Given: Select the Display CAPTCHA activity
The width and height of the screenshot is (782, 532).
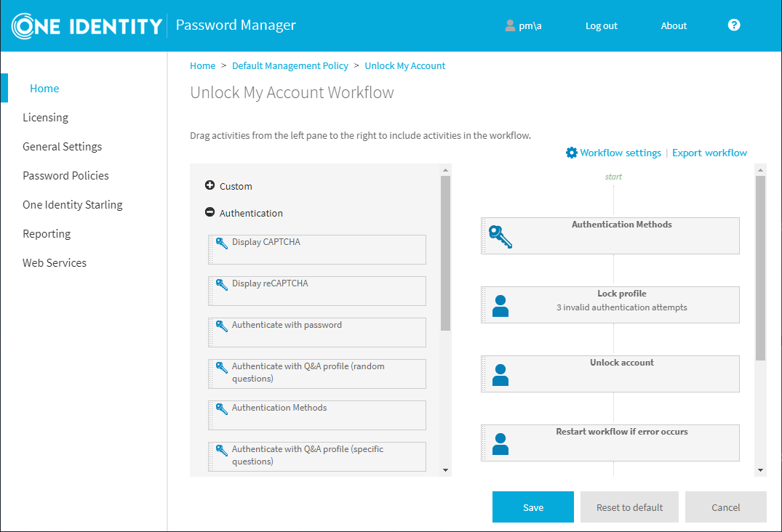Looking at the screenshot, I should coord(317,249).
